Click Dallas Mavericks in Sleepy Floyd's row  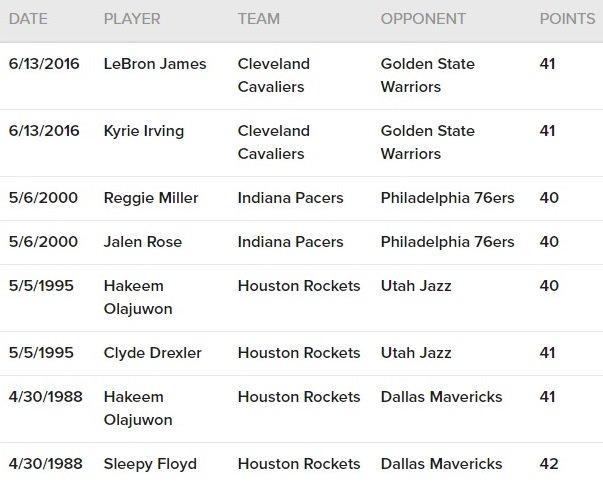441,464
